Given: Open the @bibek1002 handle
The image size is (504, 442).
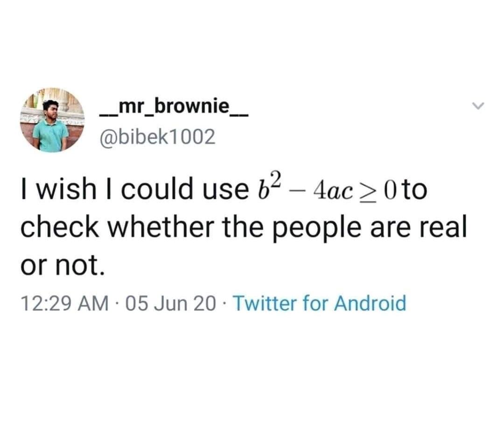Looking at the screenshot, I should (x=159, y=136).
